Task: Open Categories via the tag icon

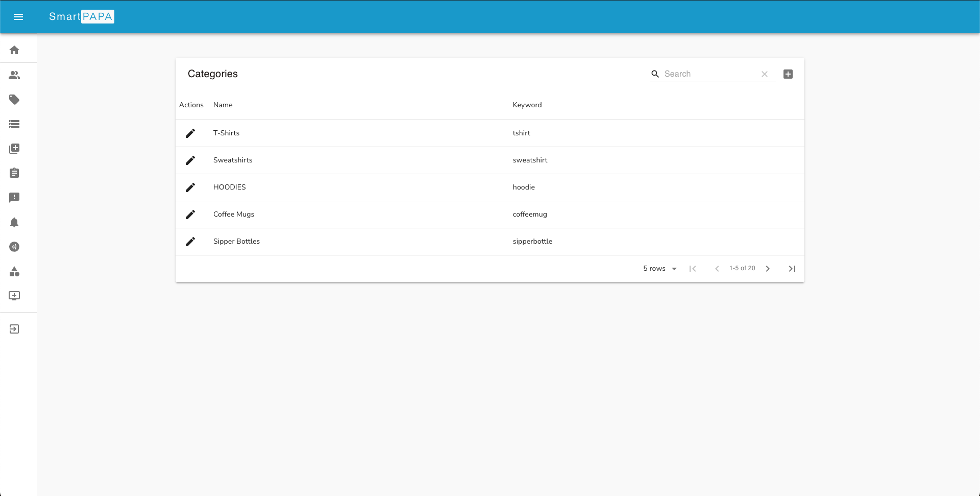Action: (x=14, y=100)
